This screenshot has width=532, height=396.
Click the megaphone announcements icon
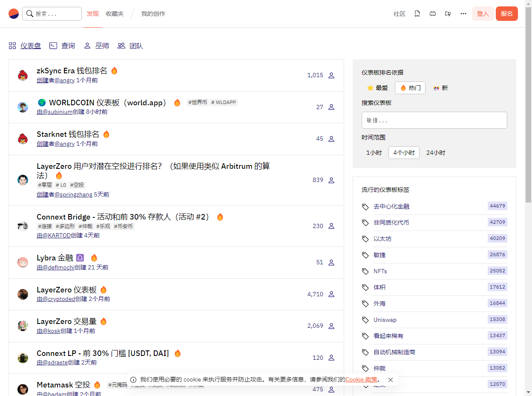pos(448,14)
